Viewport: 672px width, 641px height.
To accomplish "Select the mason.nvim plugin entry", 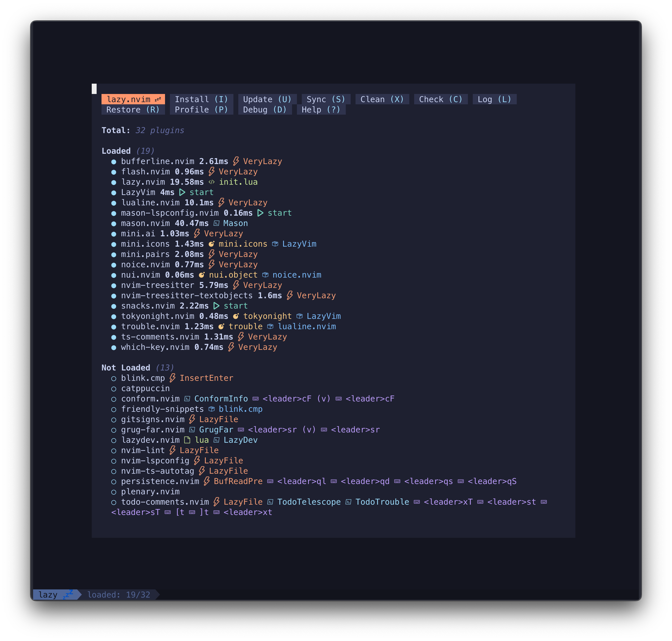I will pos(145,224).
